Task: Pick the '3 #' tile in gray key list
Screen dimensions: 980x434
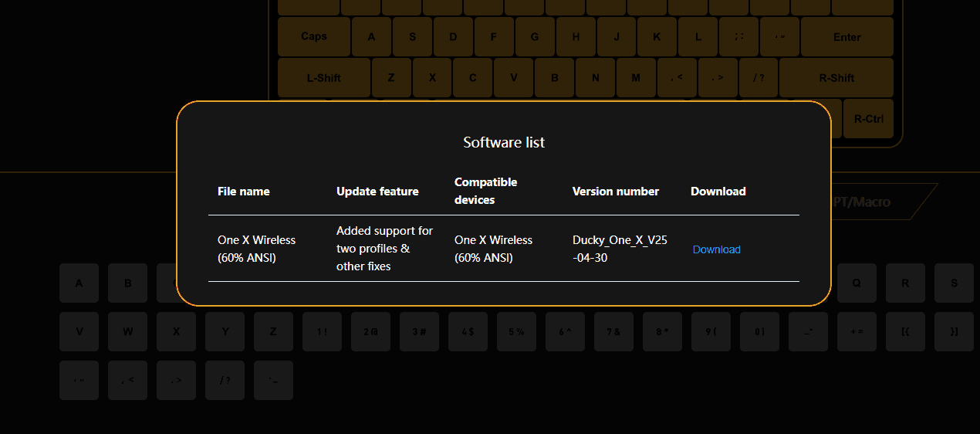Action: point(419,331)
